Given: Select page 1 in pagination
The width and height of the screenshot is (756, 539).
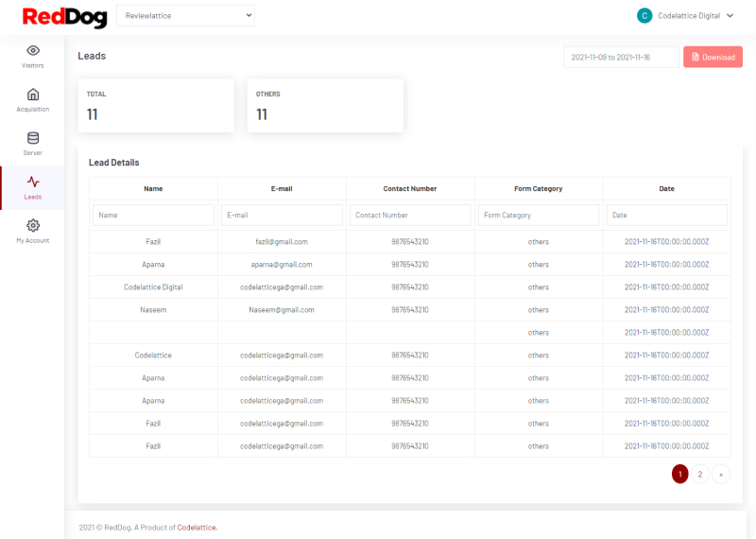Looking at the screenshot, I should 679,474.
